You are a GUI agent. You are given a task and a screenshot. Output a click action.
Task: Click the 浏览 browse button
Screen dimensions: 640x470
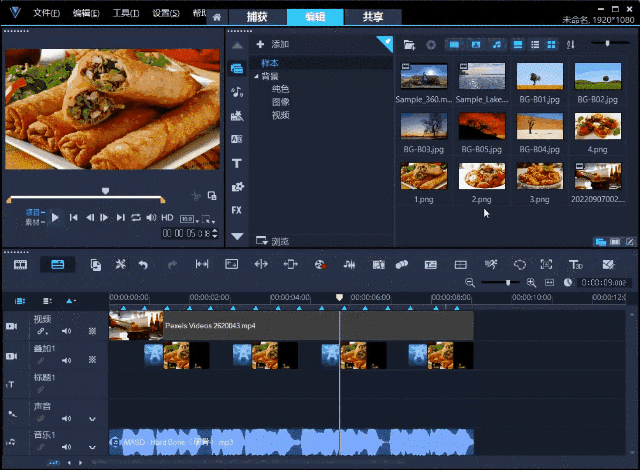click(272, 241)
